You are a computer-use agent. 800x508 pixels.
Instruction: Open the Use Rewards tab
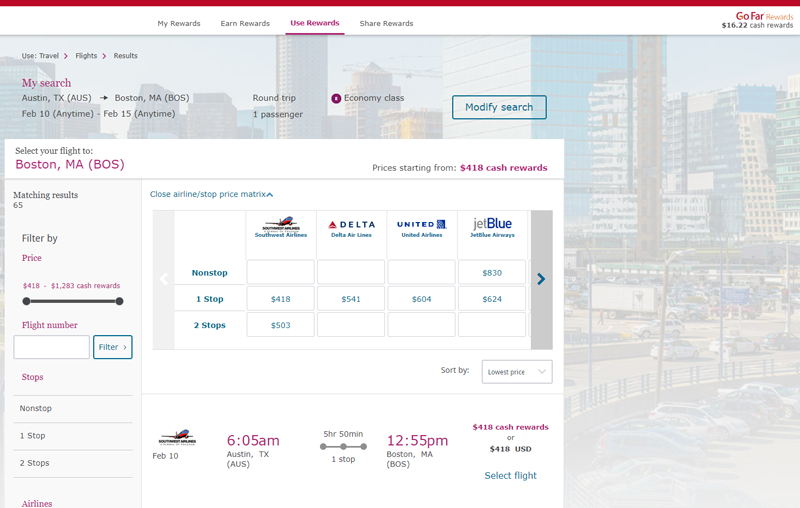pos(314,23)
